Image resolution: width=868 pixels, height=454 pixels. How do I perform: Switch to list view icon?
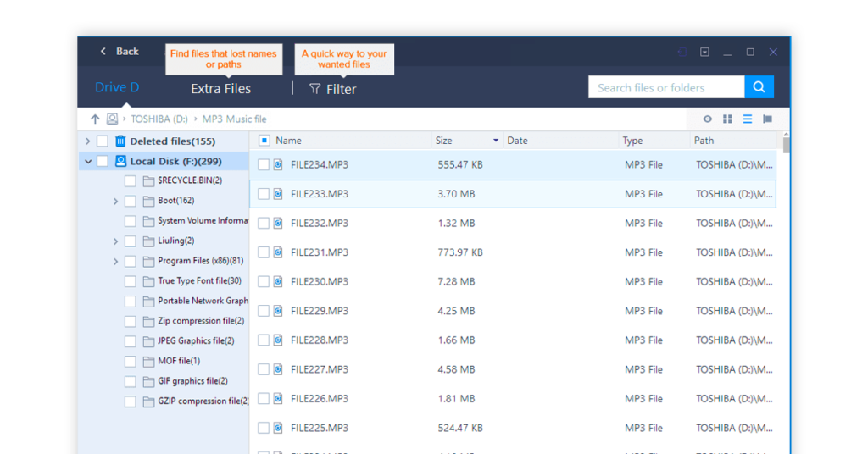coord(748,119)
